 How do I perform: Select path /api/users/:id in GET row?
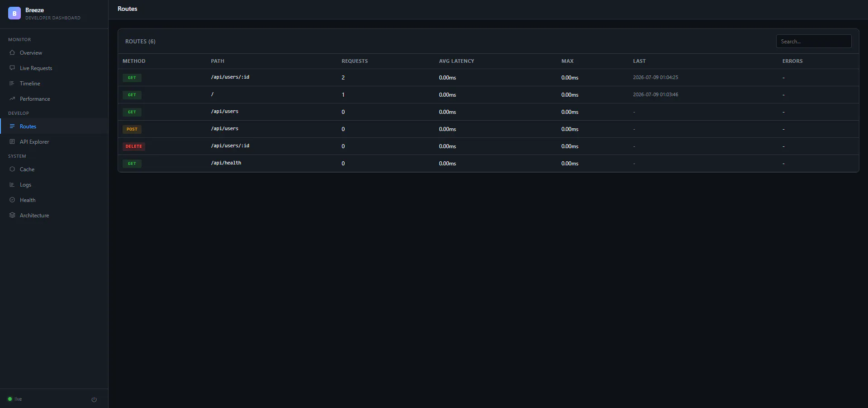(230, 77)
